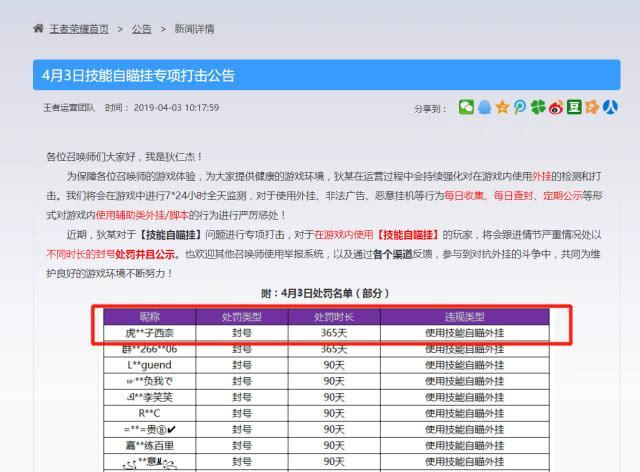This screenshot has height=472, width=640.
Task: Share using the blue P icon
Action: coord(520,107)
